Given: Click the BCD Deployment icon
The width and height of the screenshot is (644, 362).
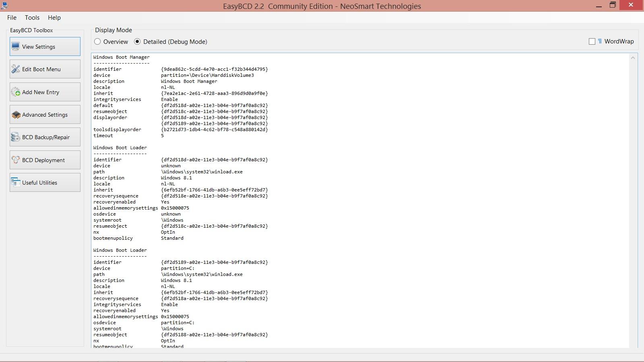Looking at the screenshot, I should coord(16,160).
